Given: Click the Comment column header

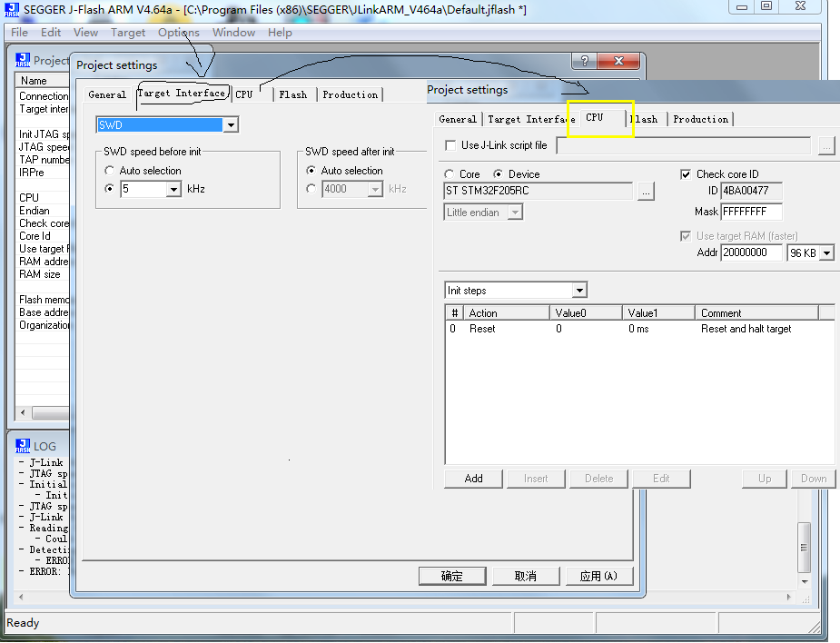Looking at the screenshot, I should [756, 313].
